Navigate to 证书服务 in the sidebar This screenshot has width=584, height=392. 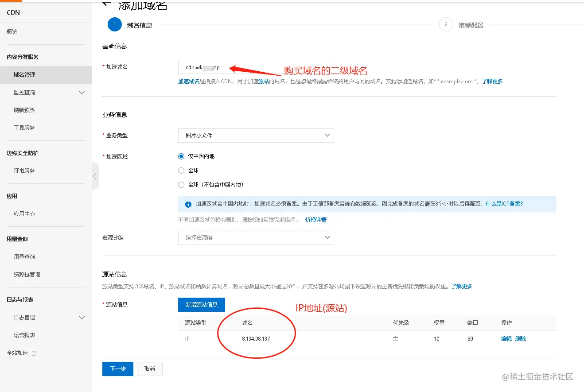tap(24, 171)
